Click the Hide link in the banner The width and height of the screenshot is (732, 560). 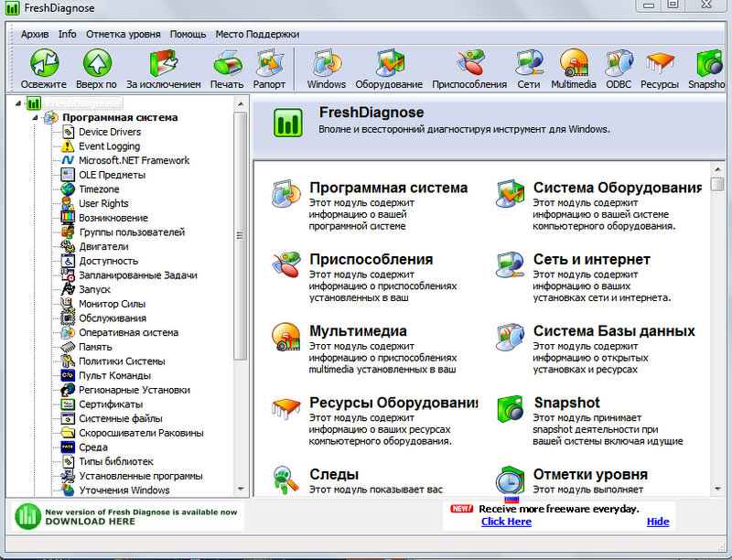[658, 522]
